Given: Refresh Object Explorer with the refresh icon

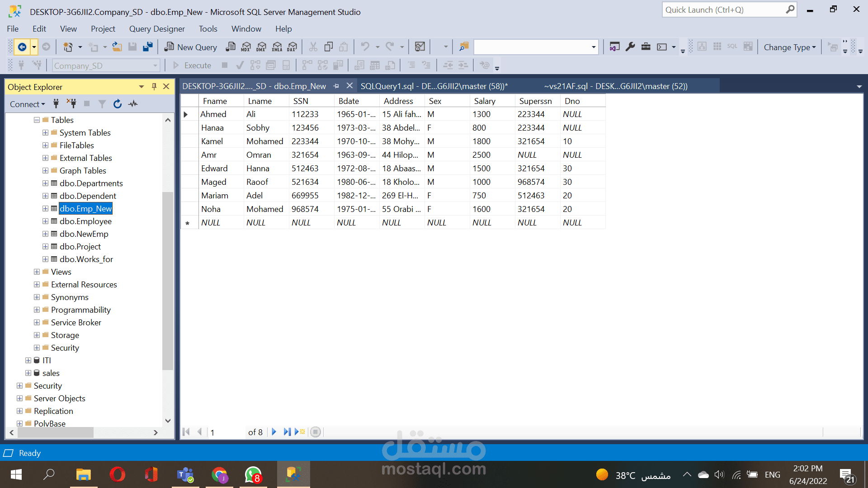Looking at the screenshot, I should [118, 104].
